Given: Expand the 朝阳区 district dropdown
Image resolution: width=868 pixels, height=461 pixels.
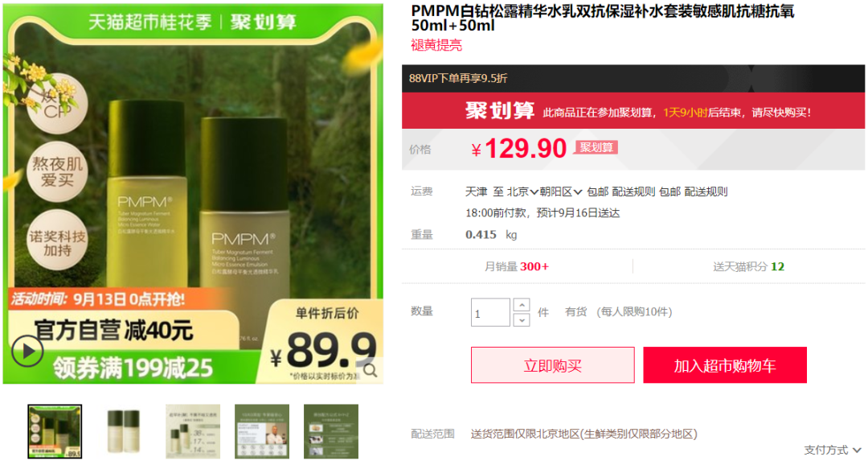Looking at the screenshot, I should (x=561, y=191).
